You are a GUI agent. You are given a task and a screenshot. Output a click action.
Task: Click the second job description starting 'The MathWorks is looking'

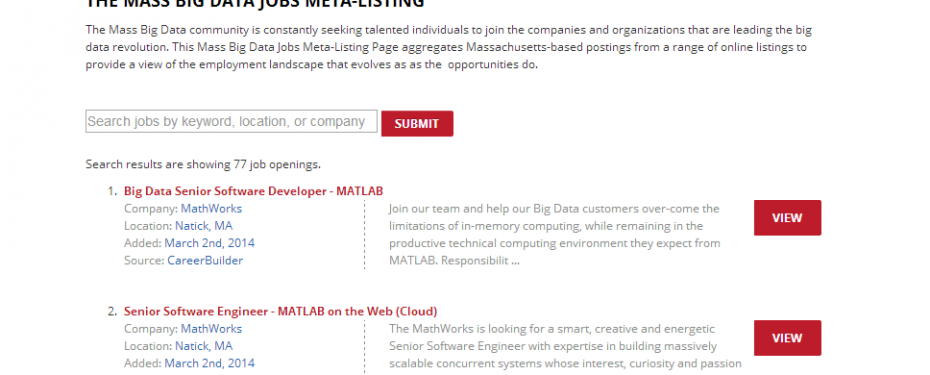[x=565, y=346]
